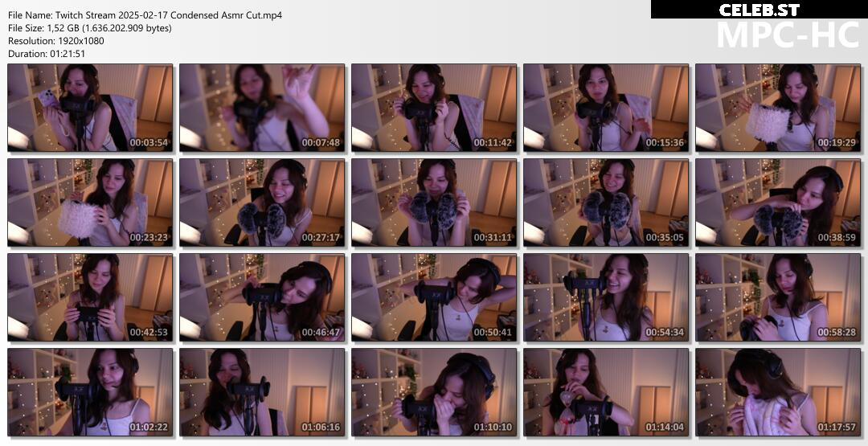The width and height of the screenshot is (868, 446).
Task: Select the thumbnail at 01:02:22
Action: 90,392
